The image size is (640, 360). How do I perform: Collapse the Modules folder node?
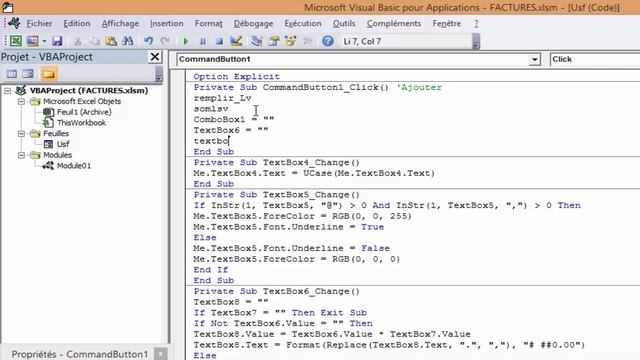click(21, 155)
